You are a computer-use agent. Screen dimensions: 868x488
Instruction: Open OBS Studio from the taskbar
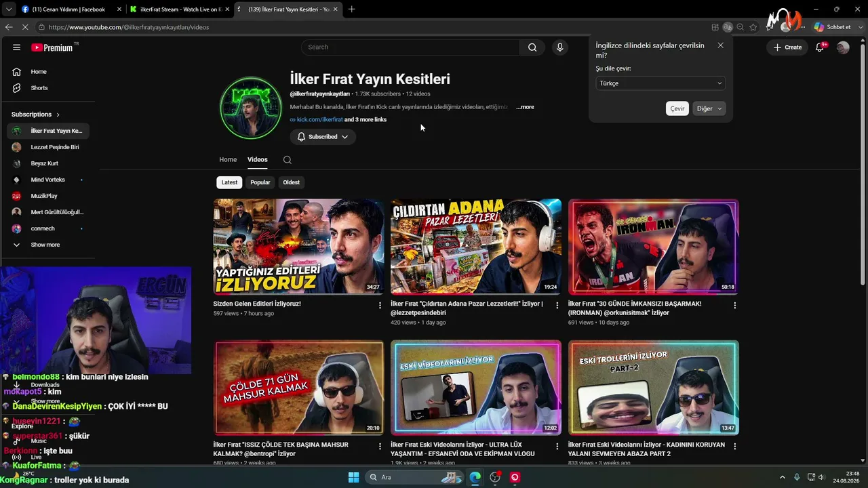click(495, 477)
